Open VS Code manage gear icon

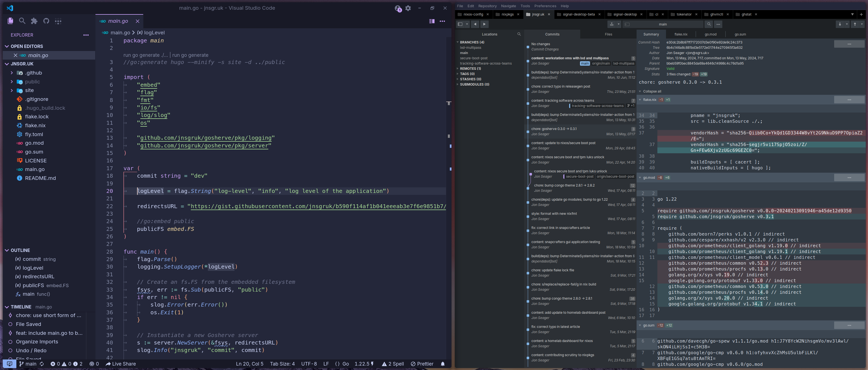pos(408,8)
